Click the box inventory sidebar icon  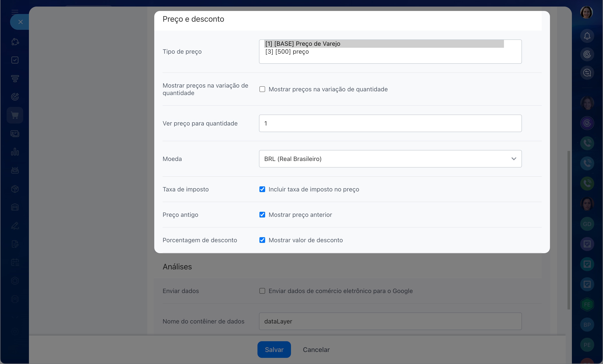click(x=15, y=189)
